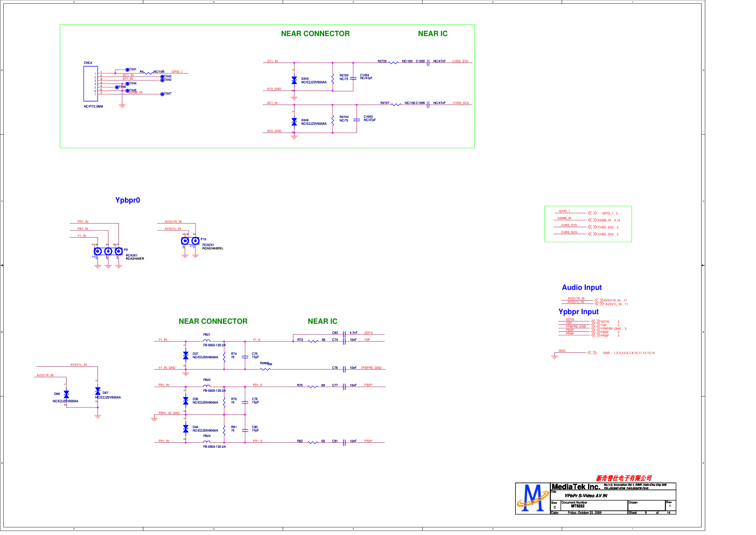Click the Audio Input heading
This screenshot has width=756, height=535.
click(582, 288)
